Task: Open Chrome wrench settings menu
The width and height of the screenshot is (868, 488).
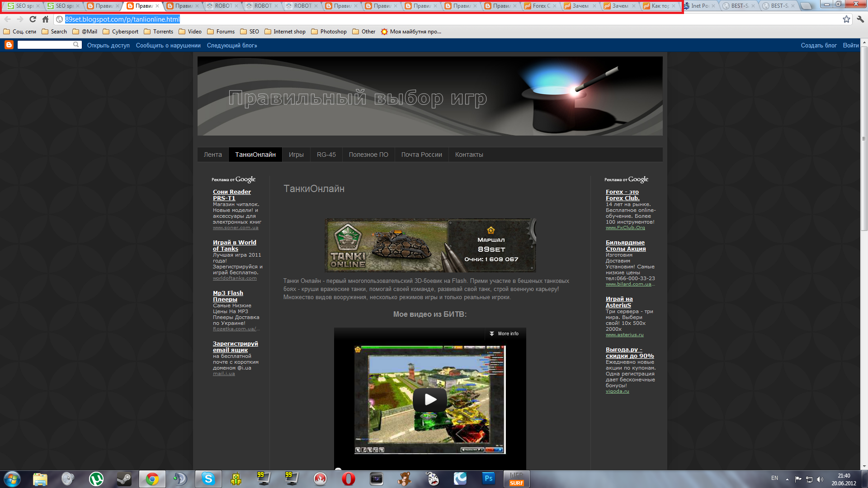Action: (x=860, y=19)
